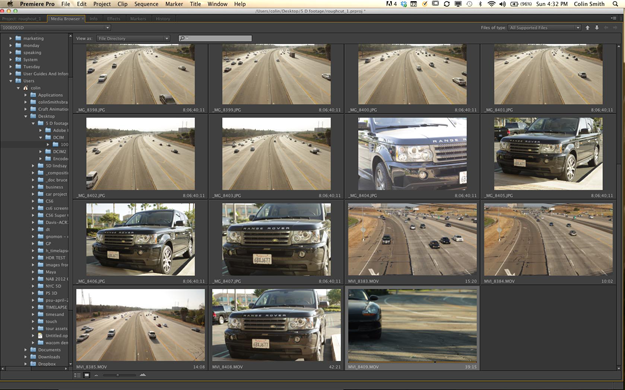Click the ingest down-arrow icon beside file type
625x390 pixels.
[597, 28]
